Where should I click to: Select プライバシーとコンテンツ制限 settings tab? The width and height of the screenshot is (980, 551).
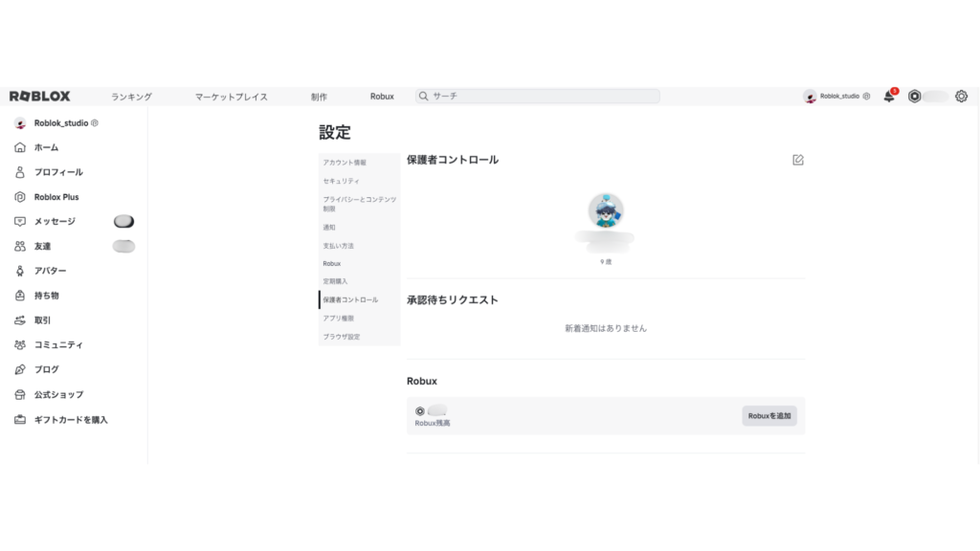coord(360,204)
